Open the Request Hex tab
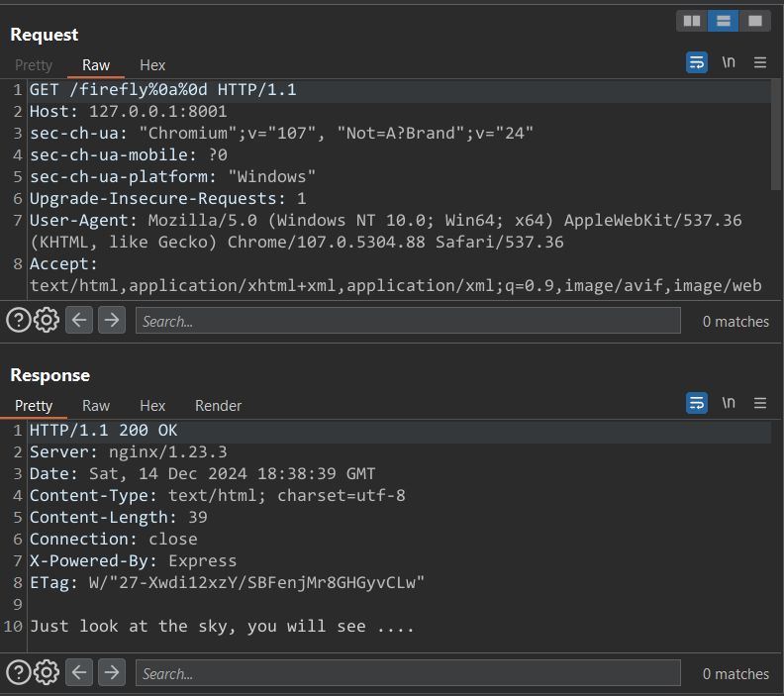Screen dimensions: 784x696 [x=152, y=65]
